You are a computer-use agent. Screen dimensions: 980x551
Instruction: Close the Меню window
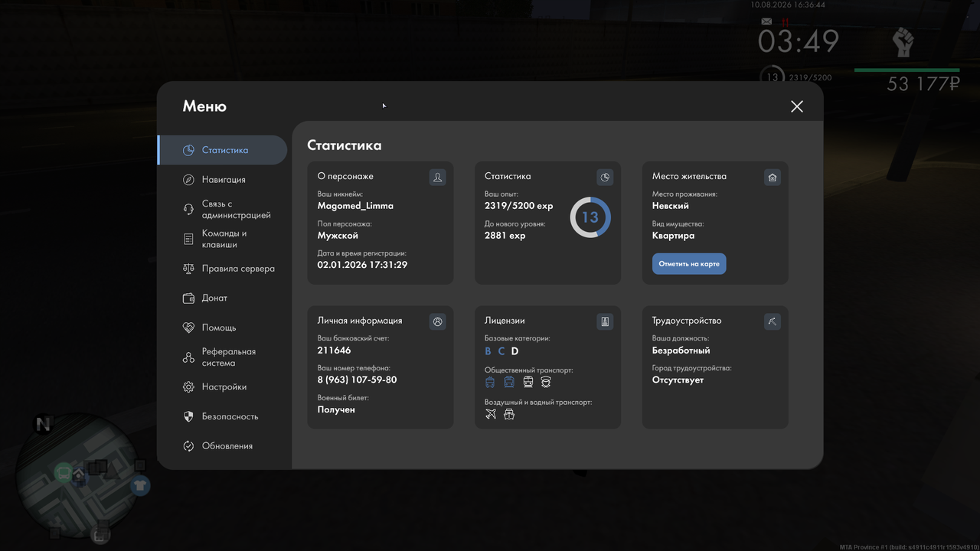click(797, 106)
